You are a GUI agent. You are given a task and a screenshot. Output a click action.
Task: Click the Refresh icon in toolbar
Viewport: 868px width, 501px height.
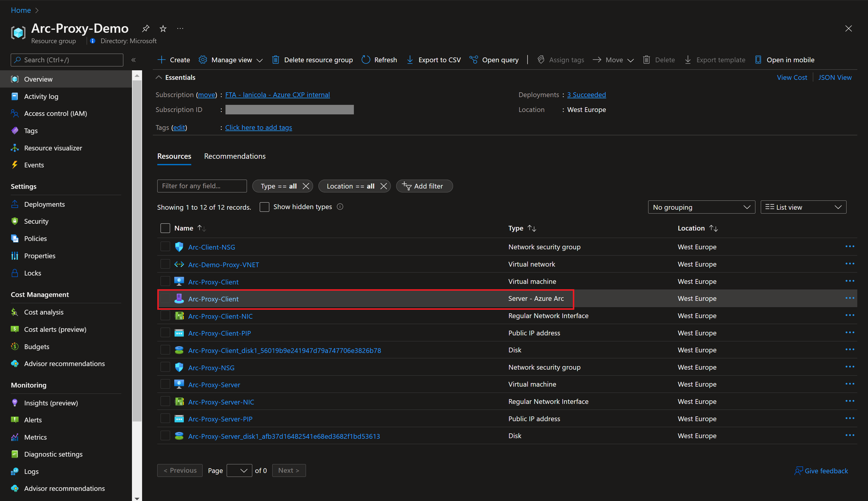pos(366,60)
